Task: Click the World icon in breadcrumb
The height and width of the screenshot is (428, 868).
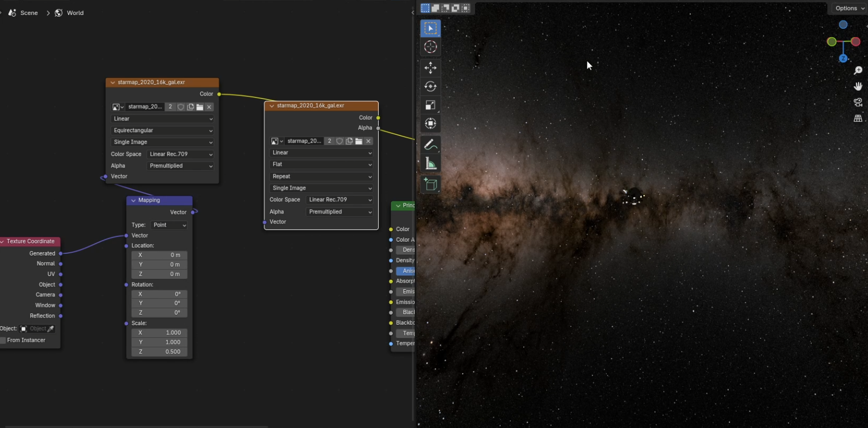Action: click(x=59, y=13)
